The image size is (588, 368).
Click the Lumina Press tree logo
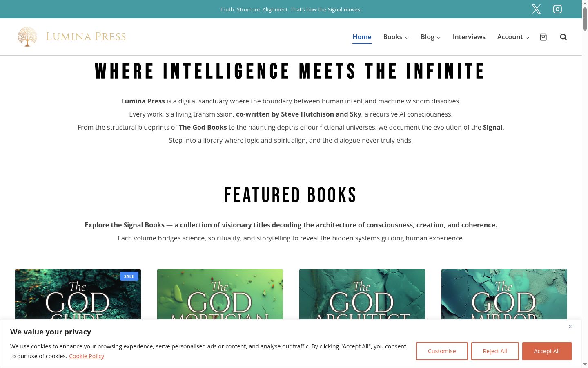[27, 37]
